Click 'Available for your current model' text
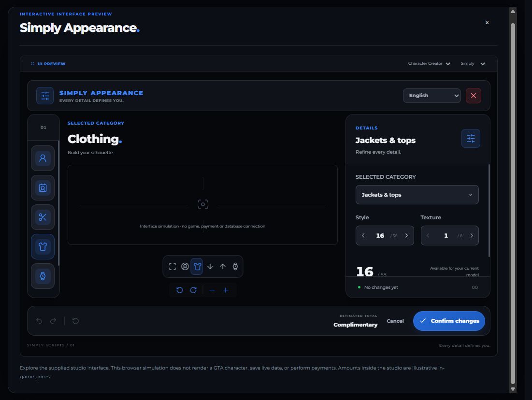 pos(454,271)
